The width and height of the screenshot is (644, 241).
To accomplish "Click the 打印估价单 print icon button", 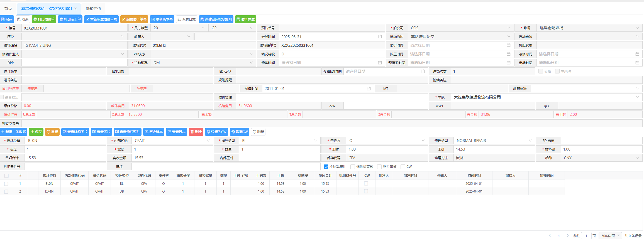I will (44, 19).
